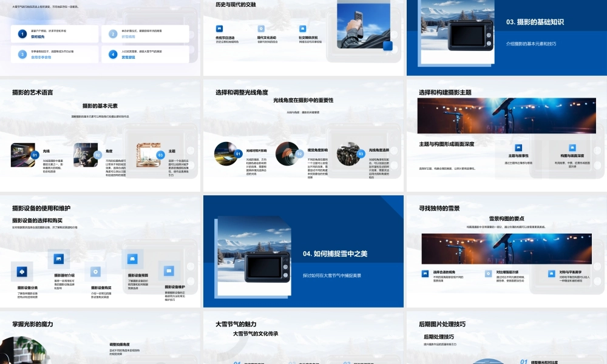Select the 后期图片处理技巧 slide title
This screenshot has width=607, height=364.
coord(442,324)
